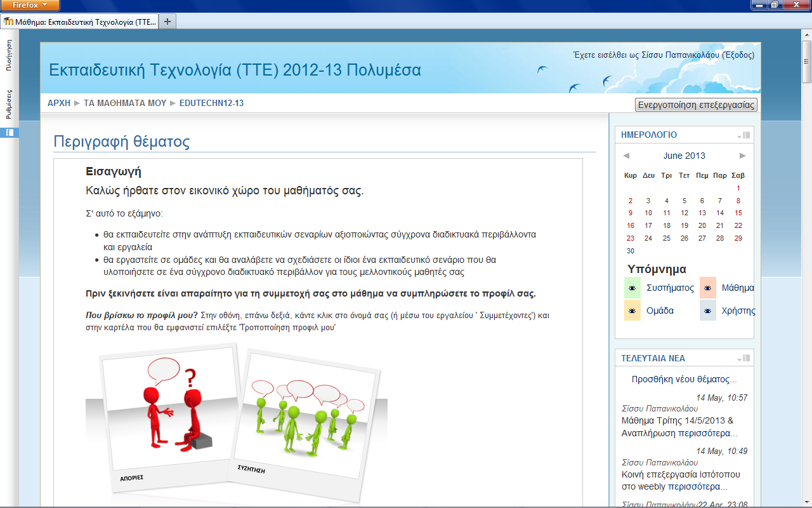Click the course title Εκπαιδευτική Τεχνολογία heading

235,70
